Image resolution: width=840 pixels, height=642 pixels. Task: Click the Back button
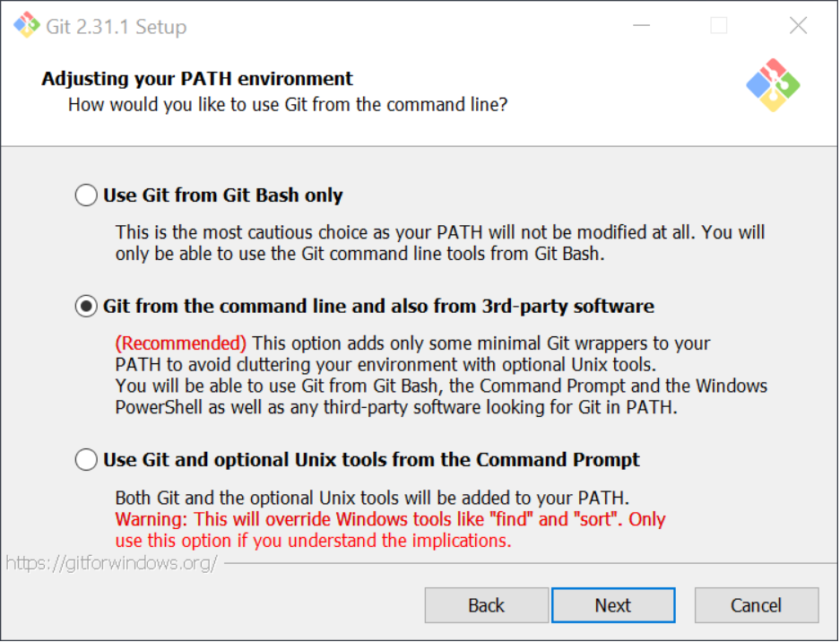pyautogui.click(x=486, y=605)
